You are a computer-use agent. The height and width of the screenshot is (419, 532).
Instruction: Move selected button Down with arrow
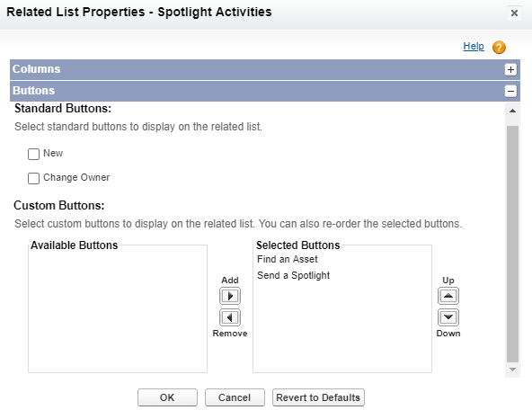point(448,317)
